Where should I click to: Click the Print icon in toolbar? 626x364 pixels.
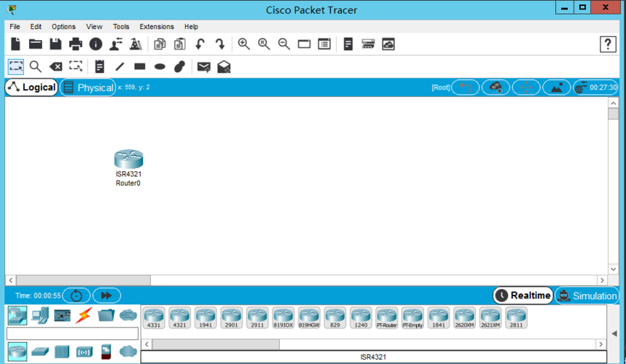coord(76,44)
